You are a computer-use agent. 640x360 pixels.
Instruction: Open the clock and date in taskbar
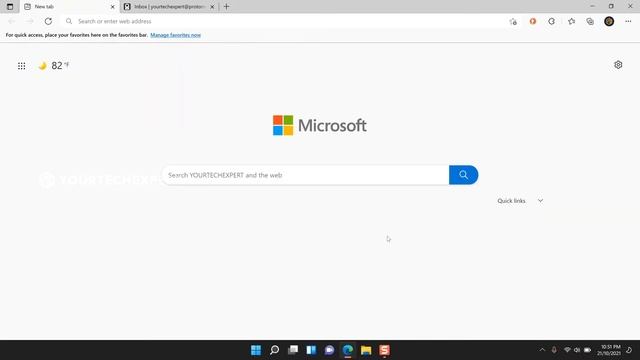[609, 350]
